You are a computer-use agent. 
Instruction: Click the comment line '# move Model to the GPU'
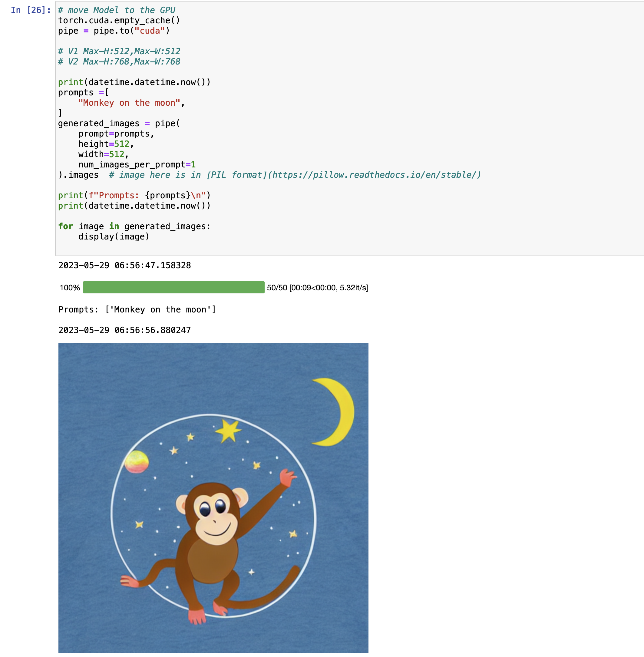point(117,10)
